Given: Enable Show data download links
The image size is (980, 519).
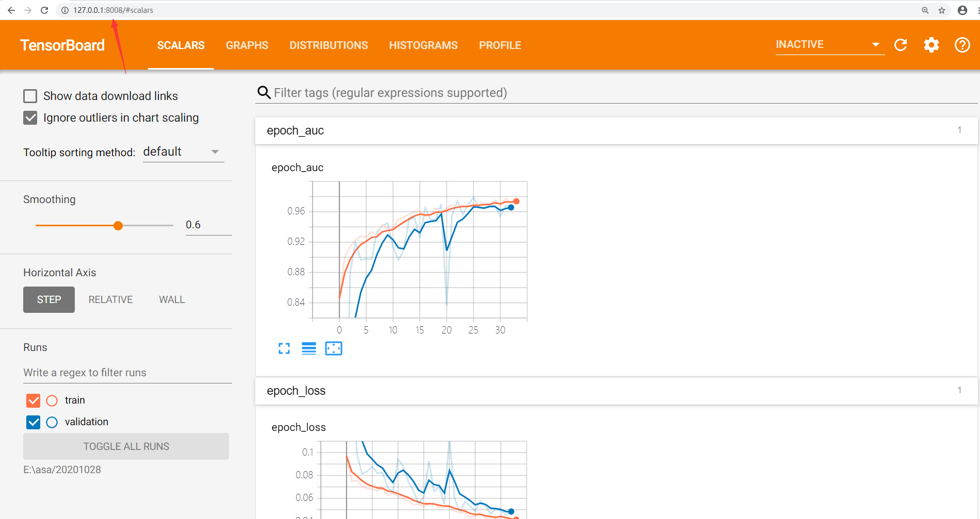Looking at the screenshot, I should tap(30, 96).
